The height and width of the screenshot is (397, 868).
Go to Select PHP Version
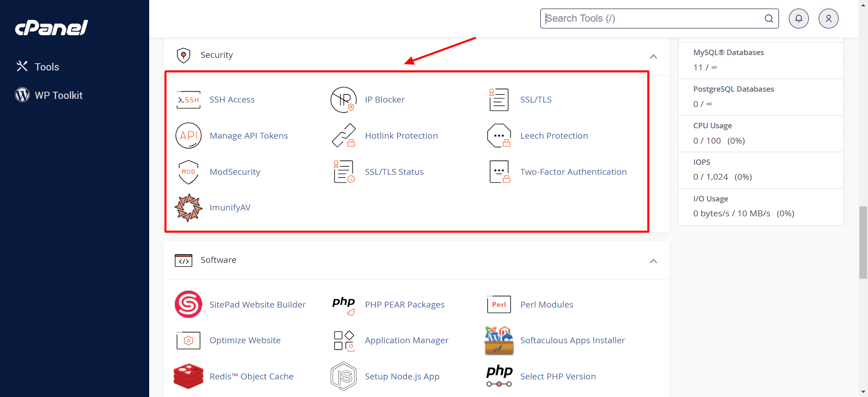click(558, 377)
